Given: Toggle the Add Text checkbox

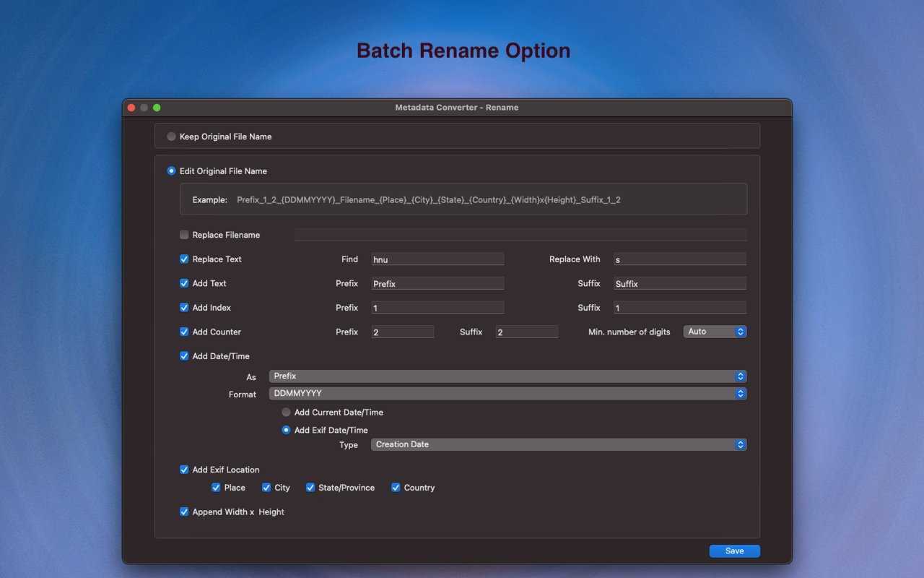Looking at the screenshot, I should pyautogui.click(x=184, y=283).
